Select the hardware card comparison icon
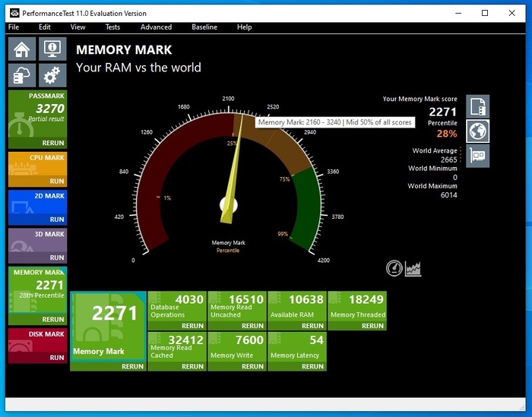This screenshot has height=417, width=532. 478,156
